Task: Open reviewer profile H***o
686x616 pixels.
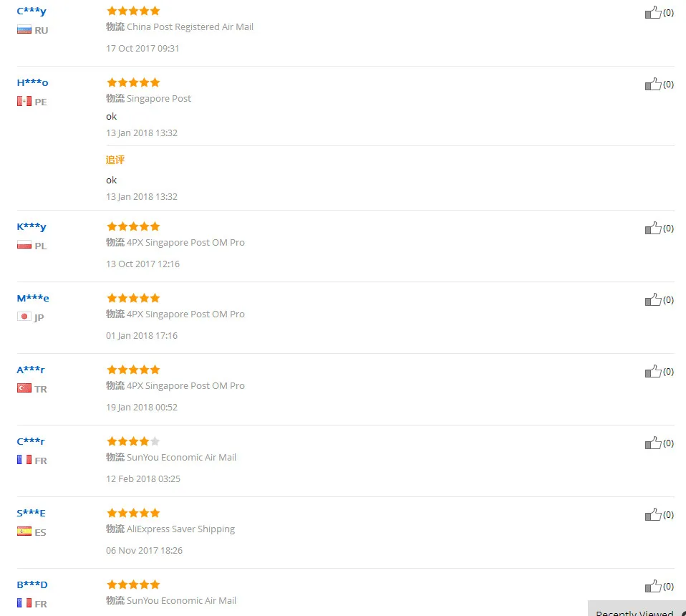Action: (32, 82)
